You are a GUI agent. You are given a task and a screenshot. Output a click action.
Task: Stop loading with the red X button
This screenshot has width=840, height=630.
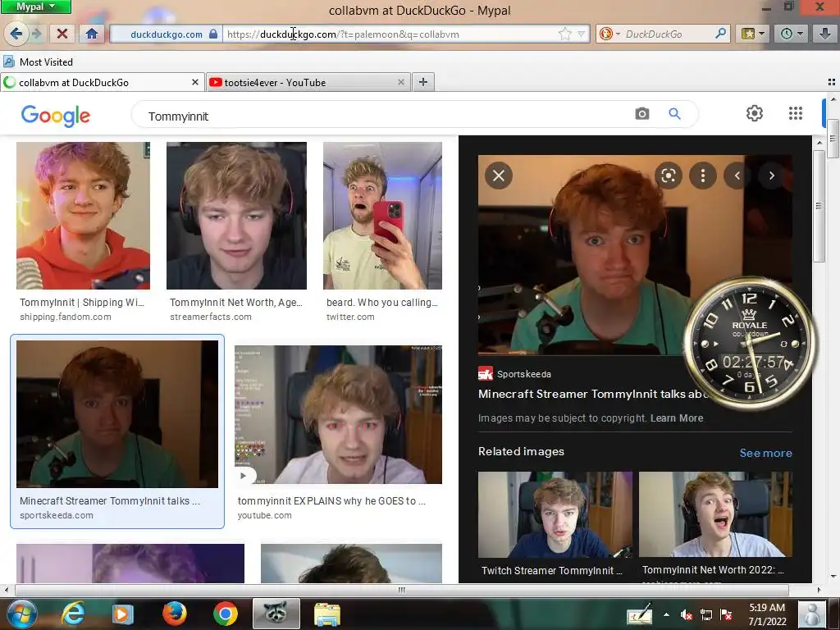pyautogui.click(x=62, y=34)
